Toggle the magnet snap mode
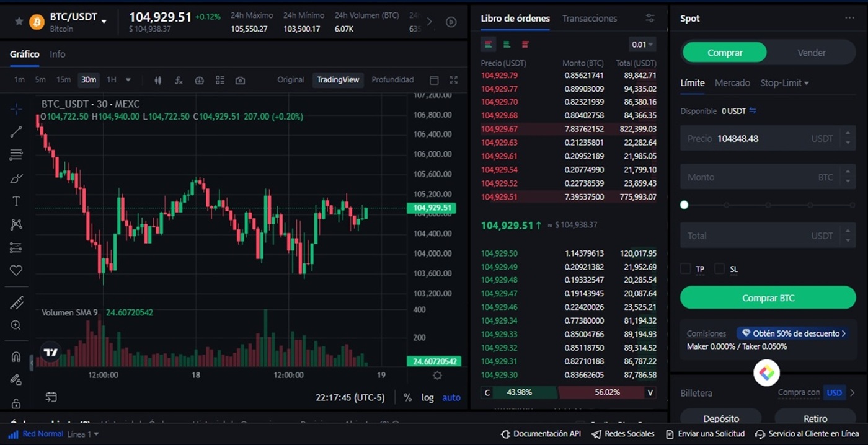The height and width of the screenshot is (445, 868). coord(16,357)
